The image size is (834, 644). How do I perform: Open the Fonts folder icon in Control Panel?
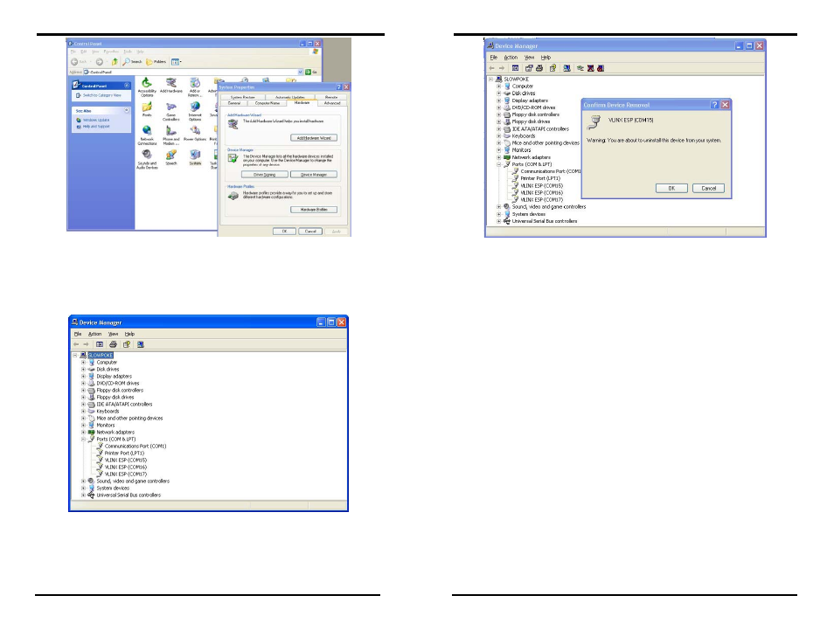[147, 109]
